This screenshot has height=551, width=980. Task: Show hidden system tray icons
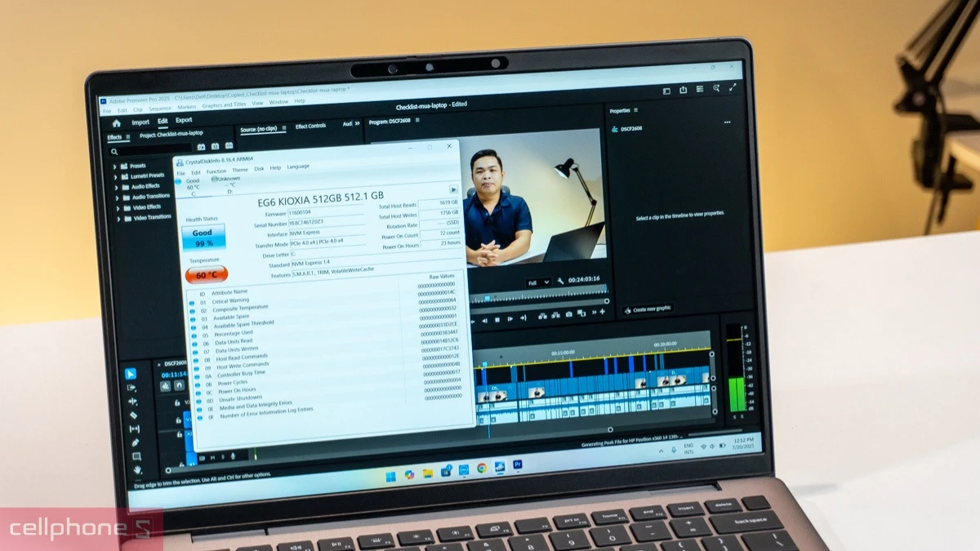tap(661, 451)
